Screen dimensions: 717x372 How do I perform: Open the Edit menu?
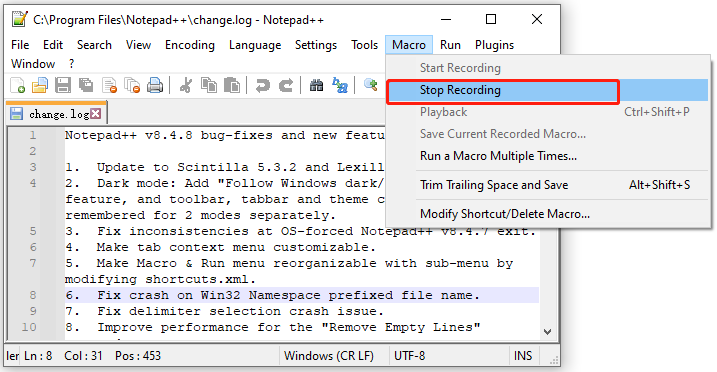[x=53, y=45]
